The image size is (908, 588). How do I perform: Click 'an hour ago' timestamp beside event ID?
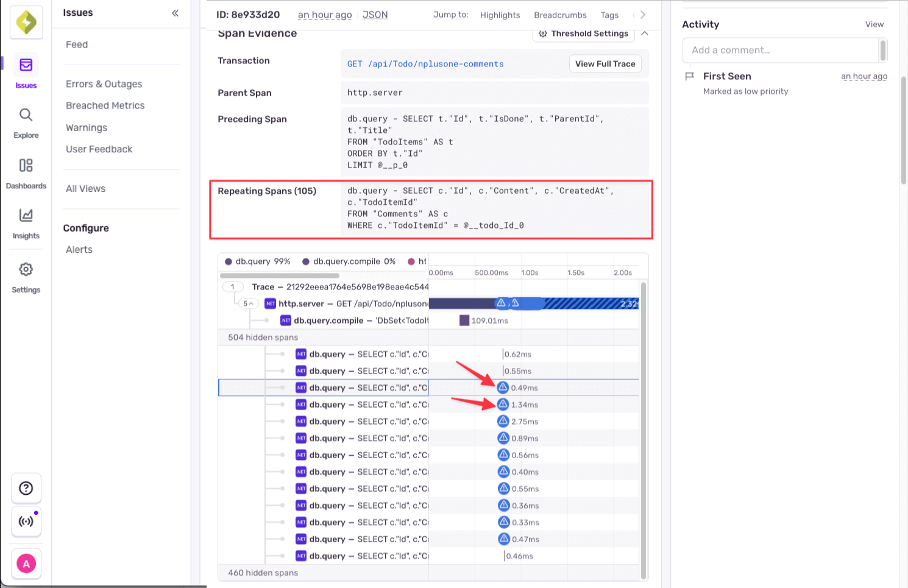[325, 15]
